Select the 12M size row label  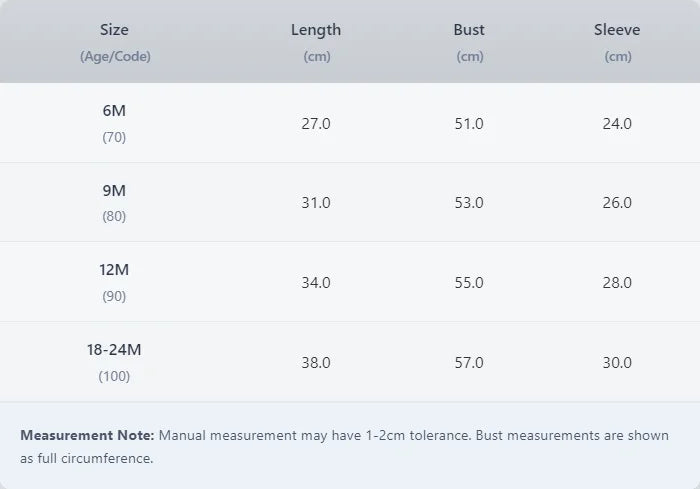pyautogui.click(x=114, y=270)
